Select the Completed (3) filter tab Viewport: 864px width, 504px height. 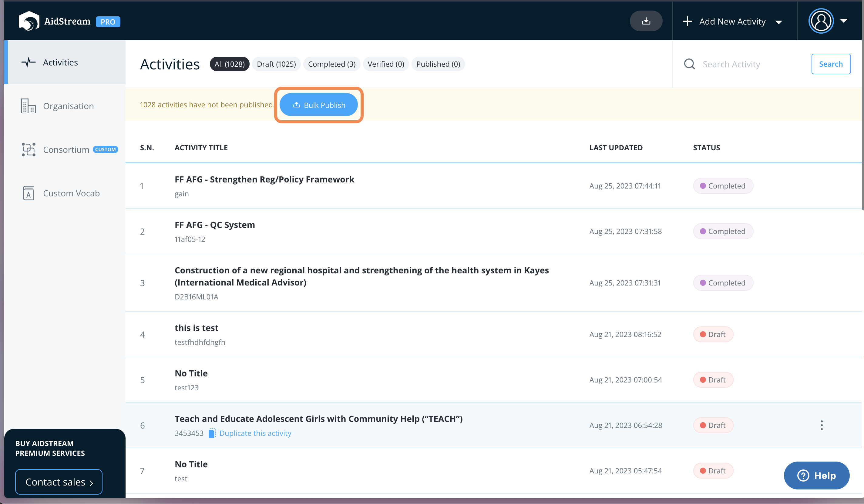pos(331,64)
